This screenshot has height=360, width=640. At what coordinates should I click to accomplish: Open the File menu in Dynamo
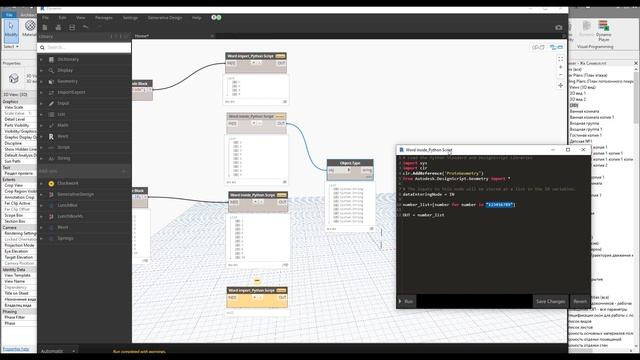tap(45, 18)
